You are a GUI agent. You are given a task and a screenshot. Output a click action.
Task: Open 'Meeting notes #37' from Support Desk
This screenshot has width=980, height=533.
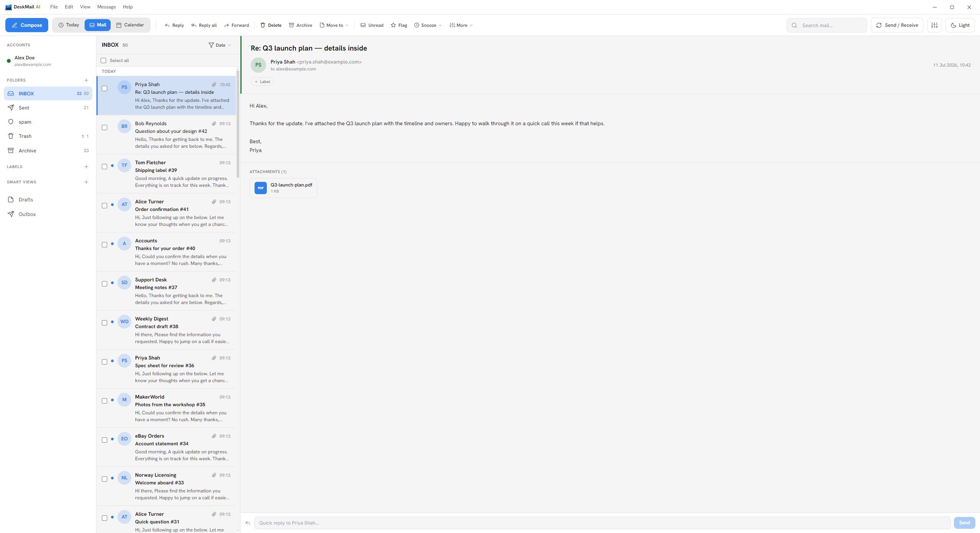167,291
